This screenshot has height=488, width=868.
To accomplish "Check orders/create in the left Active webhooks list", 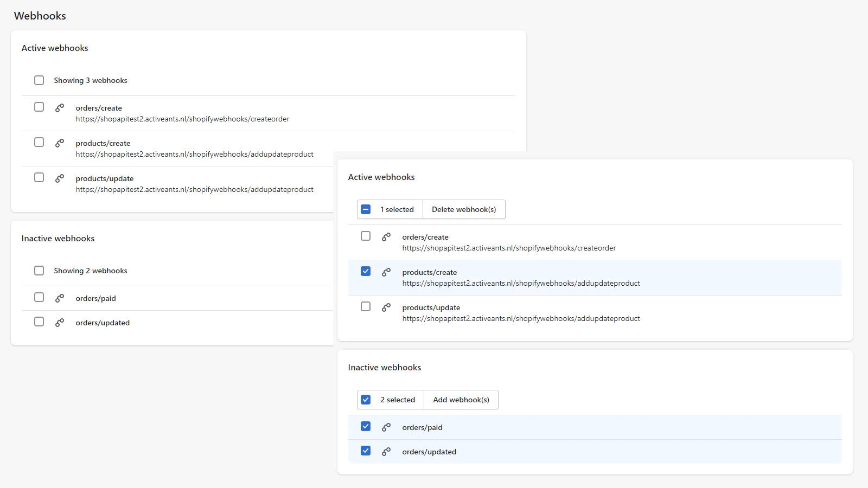I will point(39,107).
